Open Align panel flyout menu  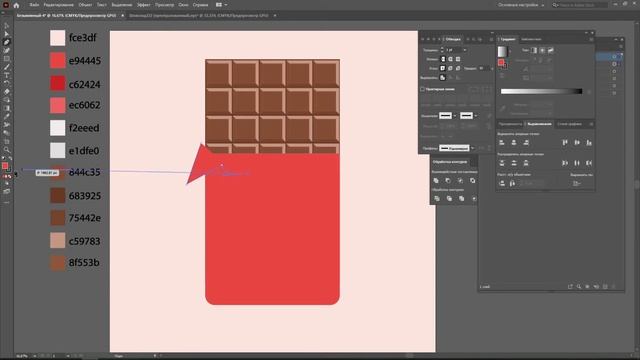pos(591,124)
